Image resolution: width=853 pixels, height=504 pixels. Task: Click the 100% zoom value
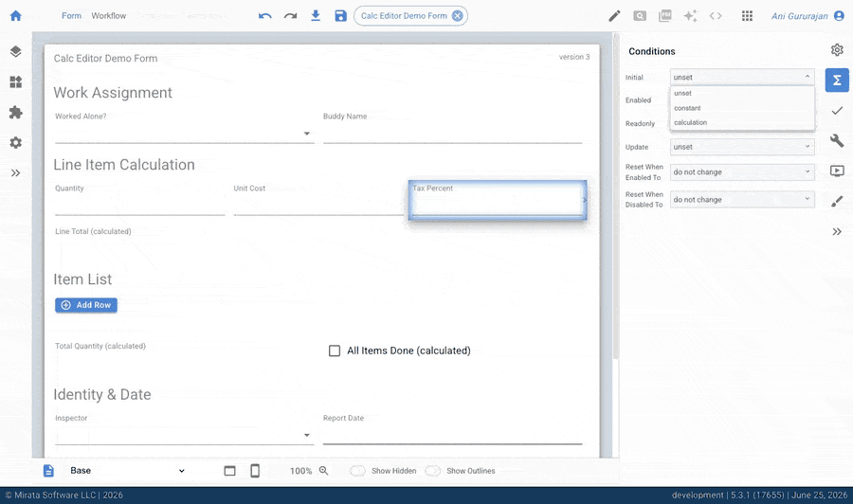click(300, 471)
